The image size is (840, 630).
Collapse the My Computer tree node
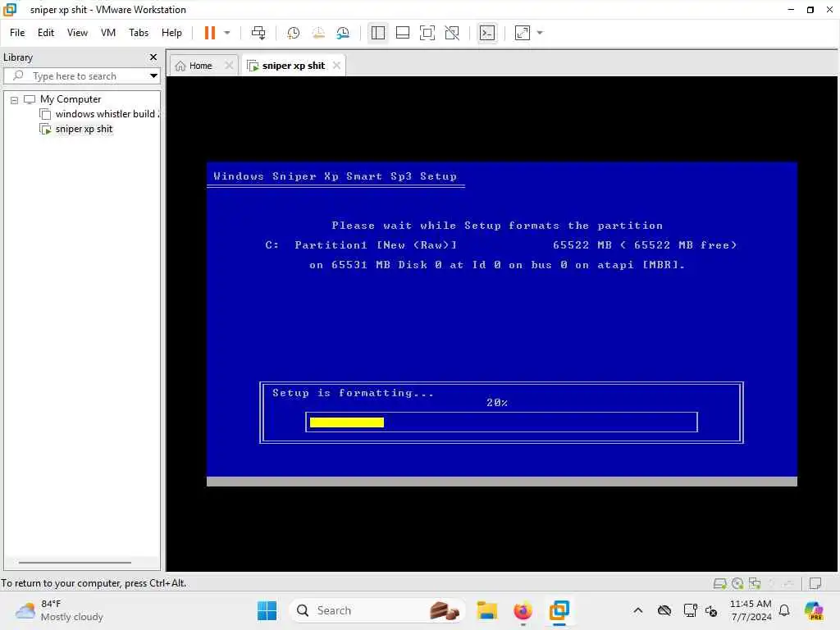click(15, 99)
